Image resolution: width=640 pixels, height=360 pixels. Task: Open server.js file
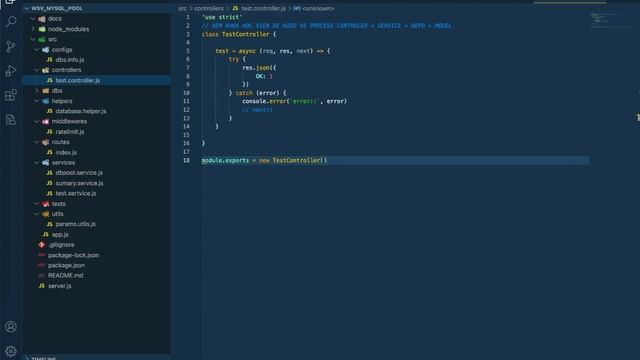pyautogui.click(x=60, y=286)
